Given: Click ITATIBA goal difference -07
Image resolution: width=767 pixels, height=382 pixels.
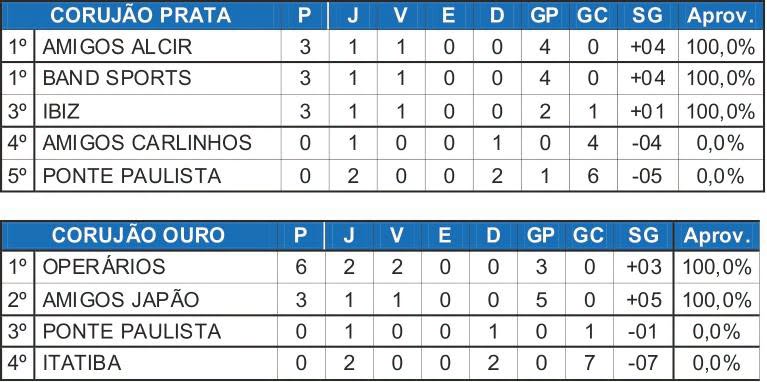Looking at the screenshot, I should 644,364.
